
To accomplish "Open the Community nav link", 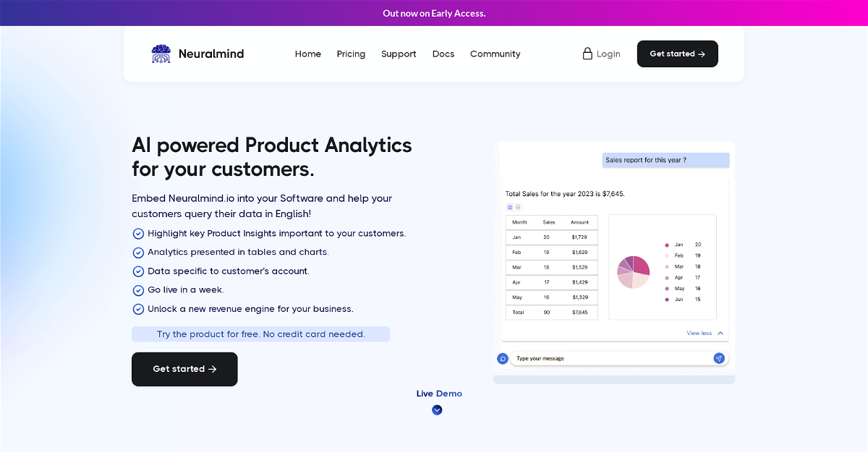I will pos(495,54).
